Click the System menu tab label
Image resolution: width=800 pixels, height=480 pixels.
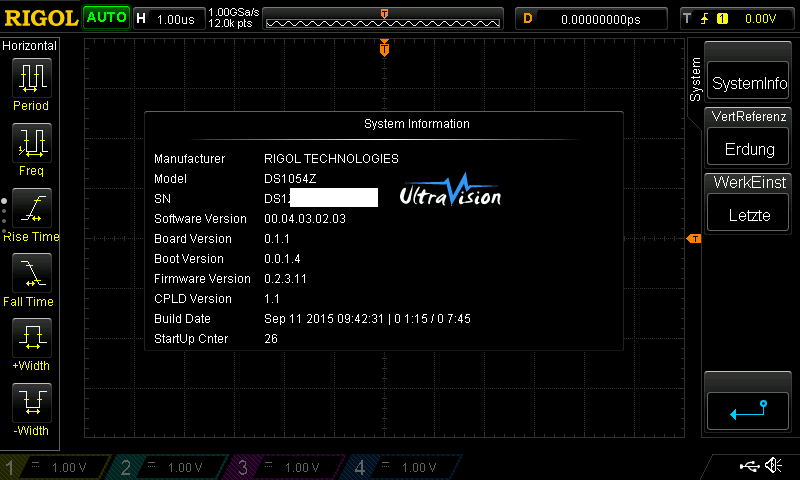(695, 79)
